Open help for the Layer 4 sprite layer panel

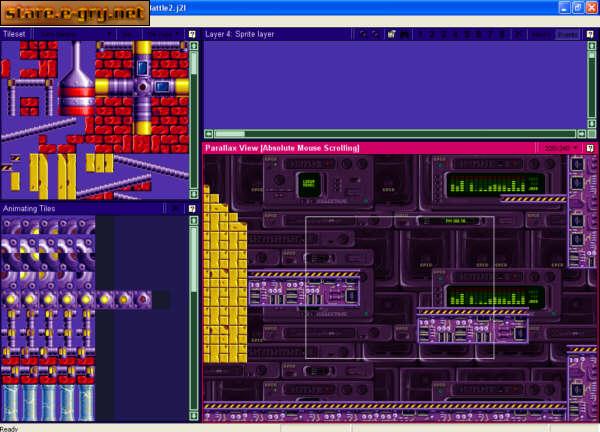click(x=590, y=34)
